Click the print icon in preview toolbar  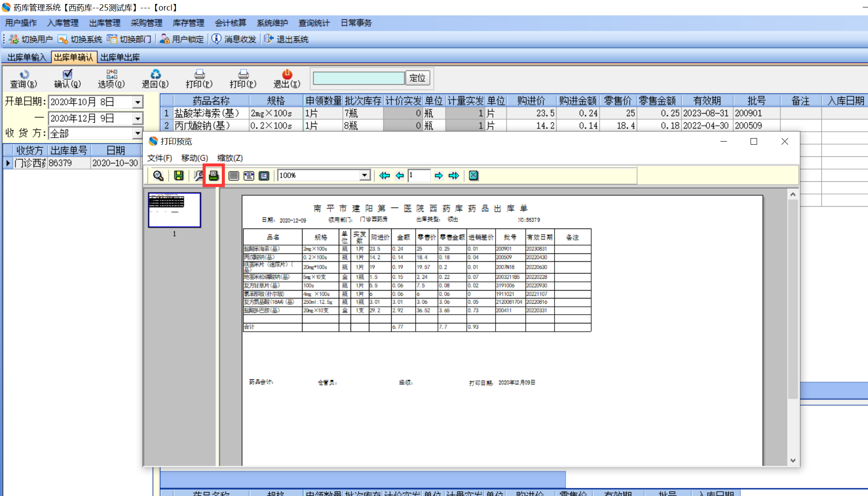click(x=214, y=176)
